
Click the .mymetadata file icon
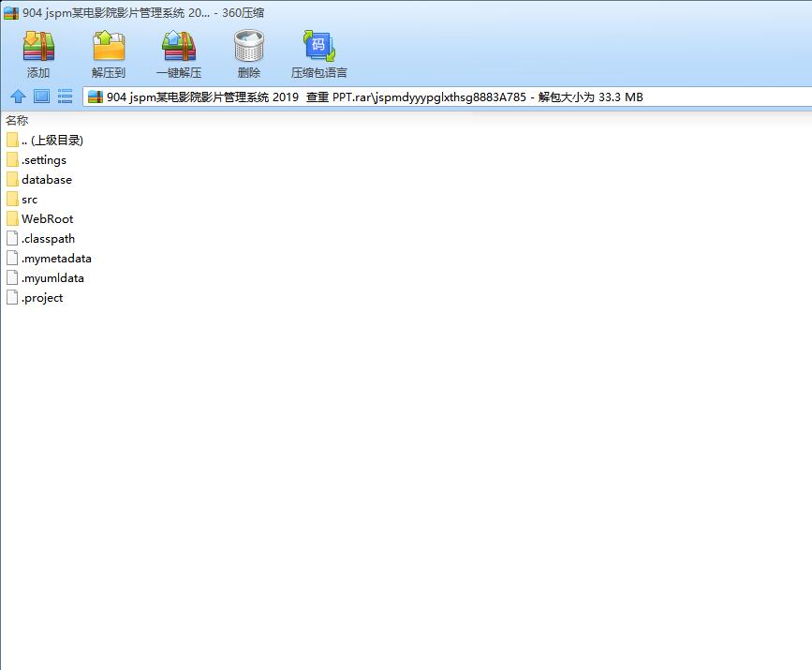[12, 258]
